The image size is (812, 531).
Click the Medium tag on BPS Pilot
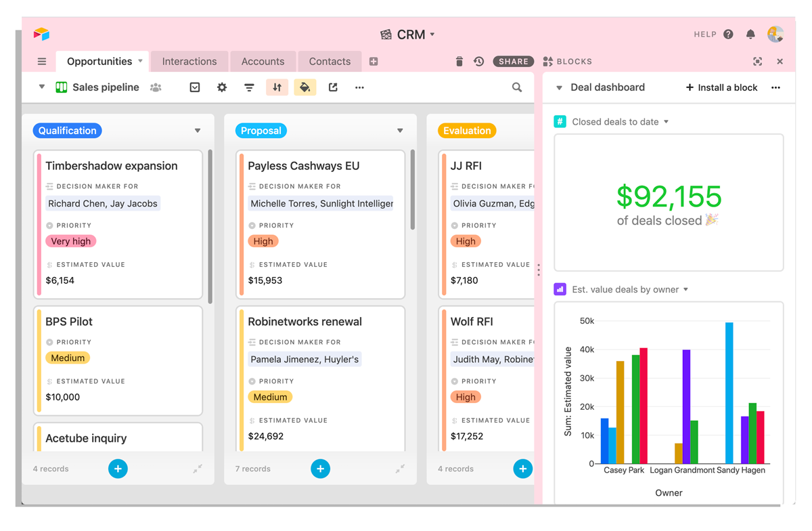click(68, 358)
